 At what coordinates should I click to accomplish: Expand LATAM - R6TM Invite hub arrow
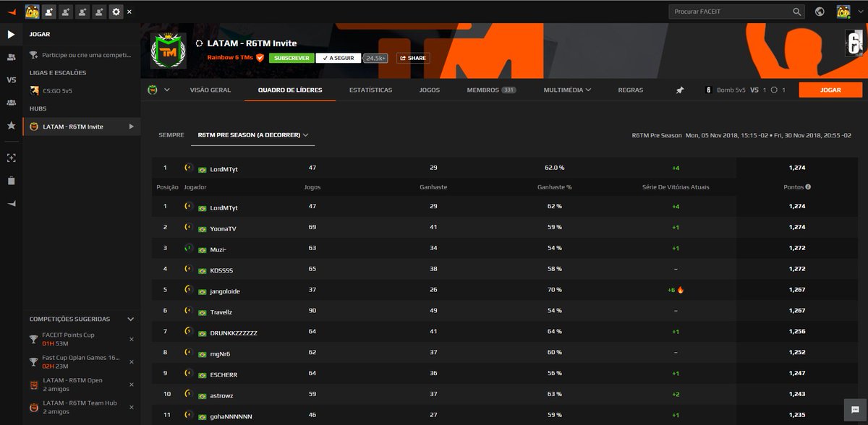click(x=131, y=126)
